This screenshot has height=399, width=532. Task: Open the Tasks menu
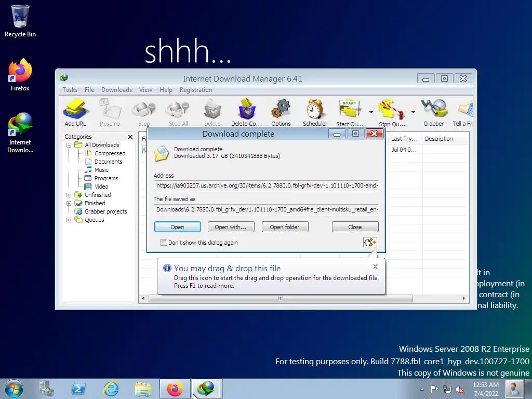(70, 90)
